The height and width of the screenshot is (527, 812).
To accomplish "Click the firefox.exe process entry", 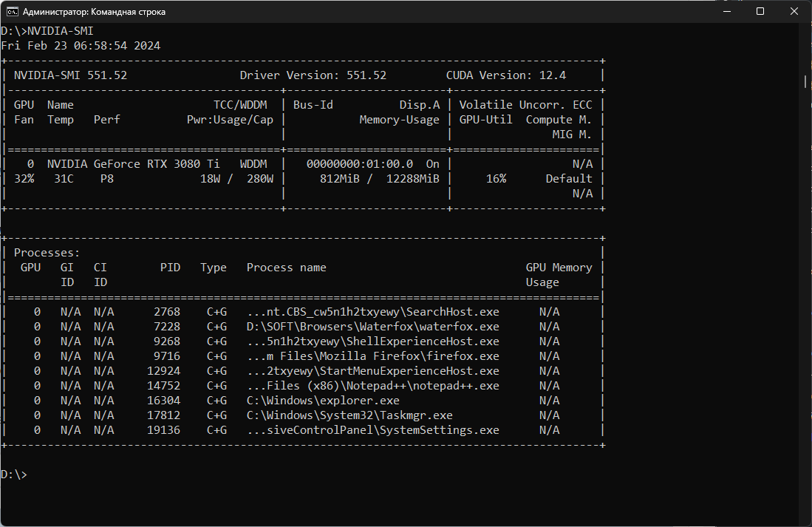I will pos(372,356).
